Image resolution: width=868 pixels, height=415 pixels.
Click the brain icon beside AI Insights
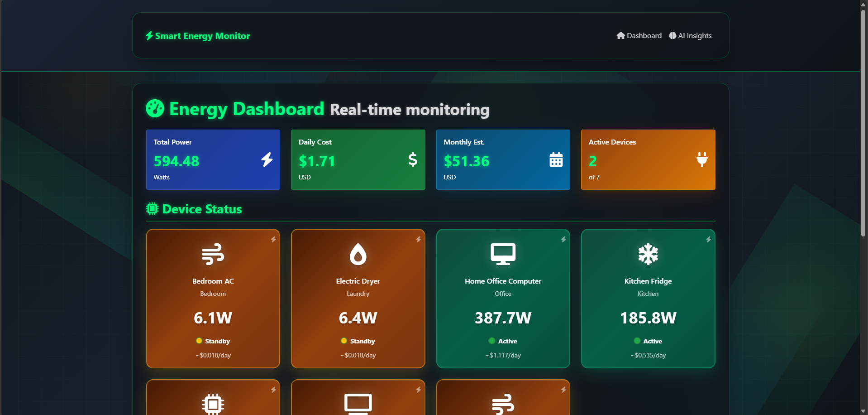(x=672, y=35)
